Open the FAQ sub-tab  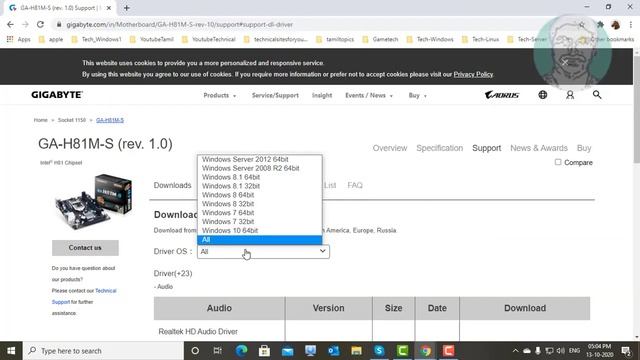(355, 185)
